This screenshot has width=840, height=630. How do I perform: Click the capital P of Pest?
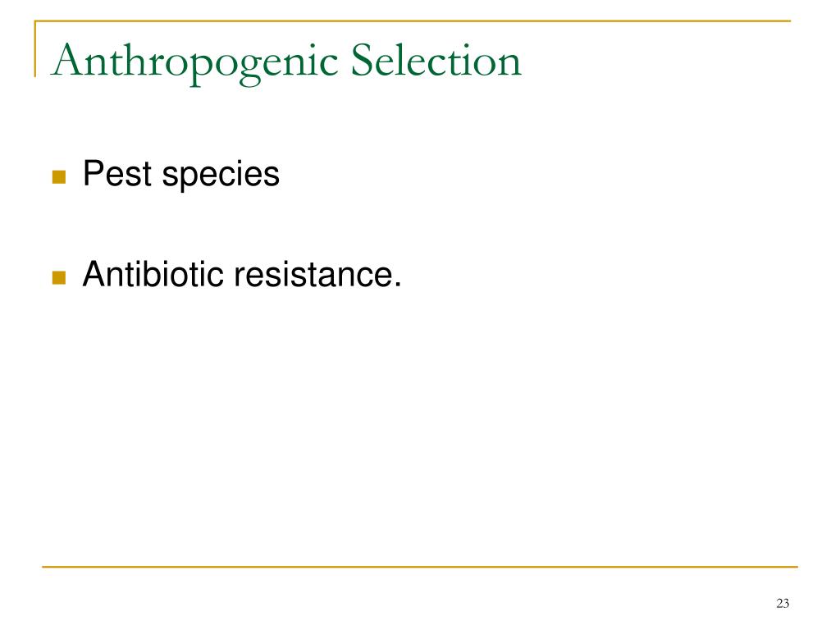tap(94, 173)
